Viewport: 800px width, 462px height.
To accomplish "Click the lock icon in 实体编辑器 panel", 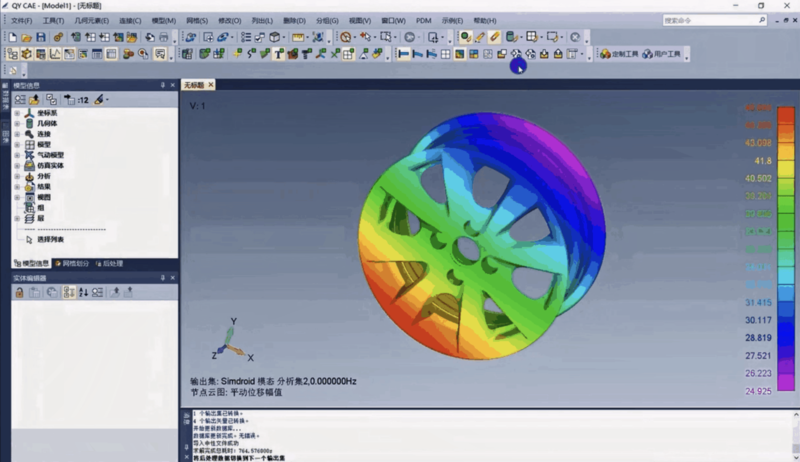I will tap(19, 292).
